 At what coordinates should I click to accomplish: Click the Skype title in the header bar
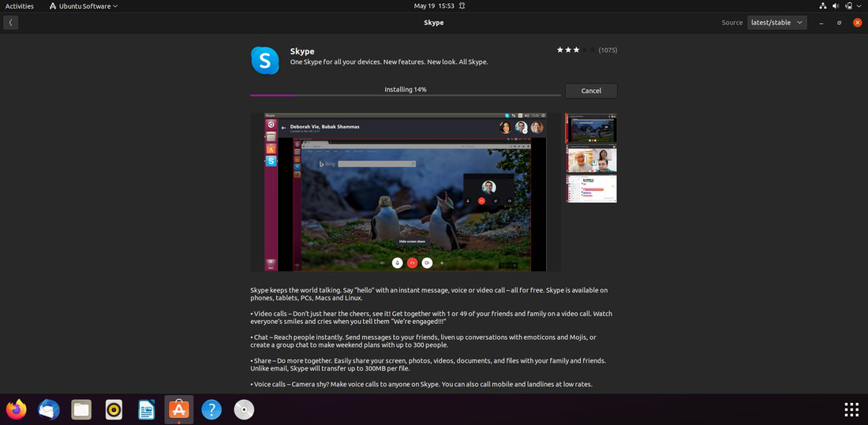click(x=433, y=23)
